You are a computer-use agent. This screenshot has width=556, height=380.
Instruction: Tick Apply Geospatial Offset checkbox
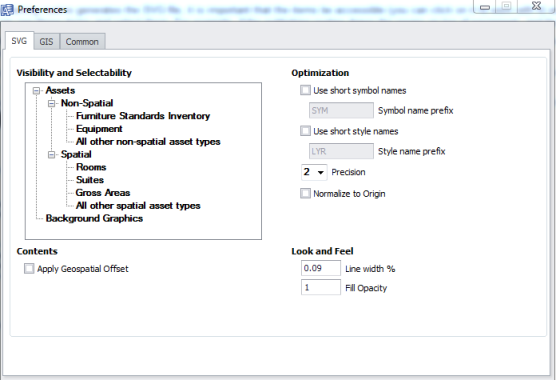29,269
